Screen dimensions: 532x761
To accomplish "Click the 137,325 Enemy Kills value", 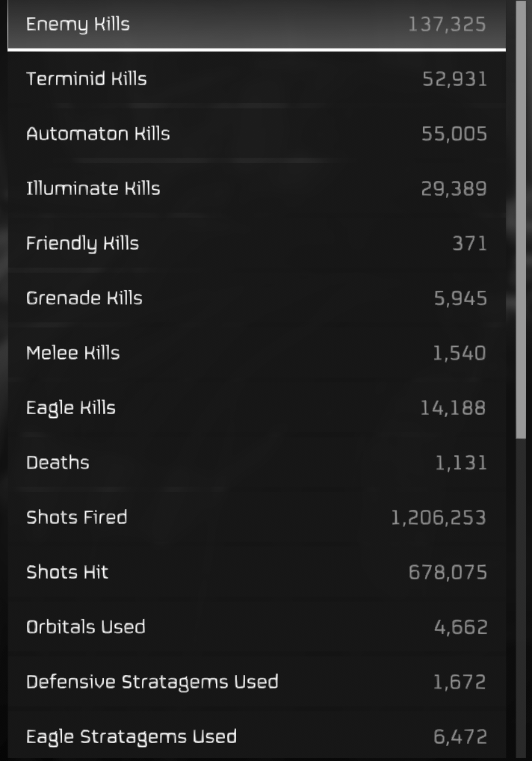I will 447,24.
